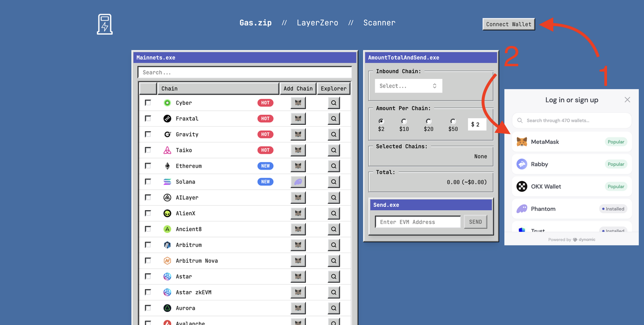Image resolution: width=644 pixels, height=325 pixels.
Task: Open explorer search for Arbitrum row
Action: (x=334, y=245)
